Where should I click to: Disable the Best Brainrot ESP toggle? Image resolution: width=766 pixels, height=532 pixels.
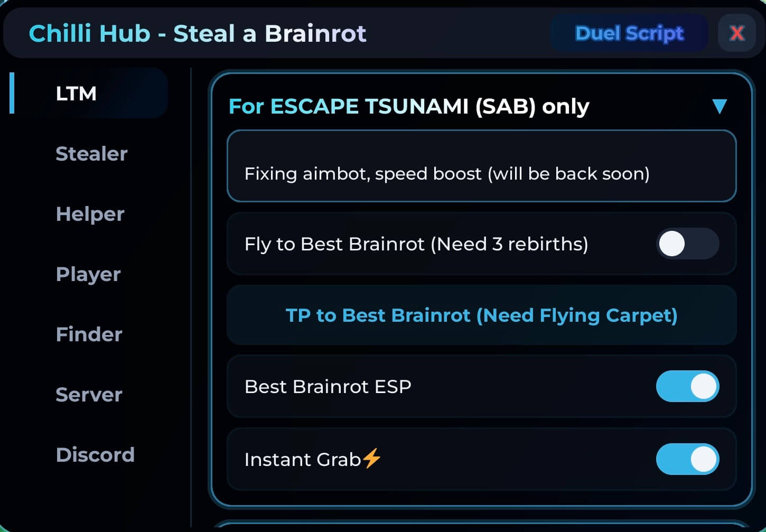click(687, 386)
